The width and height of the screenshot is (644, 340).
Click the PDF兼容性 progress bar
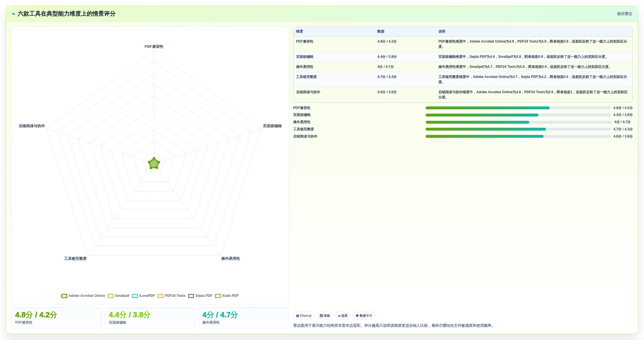[x=518, y=108]
